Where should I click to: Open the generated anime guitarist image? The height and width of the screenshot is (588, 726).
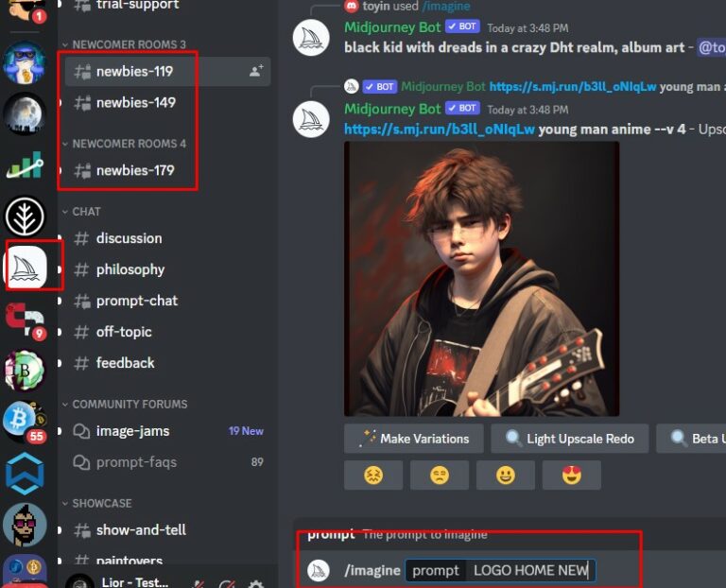point(481,279)
